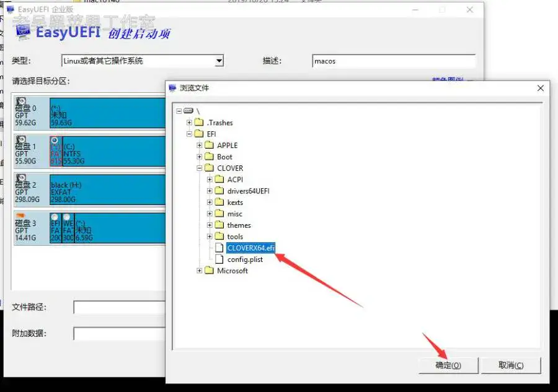The image size is (558, 392).
Task: Collapse the root drive node
Action: pyautogui.click(x=179, y=111)
